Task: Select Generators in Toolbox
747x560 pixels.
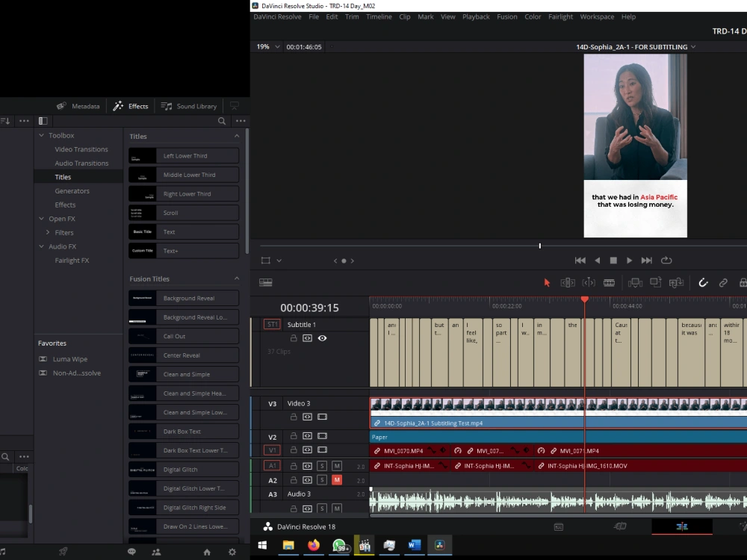Action: [x=72, y=191]
